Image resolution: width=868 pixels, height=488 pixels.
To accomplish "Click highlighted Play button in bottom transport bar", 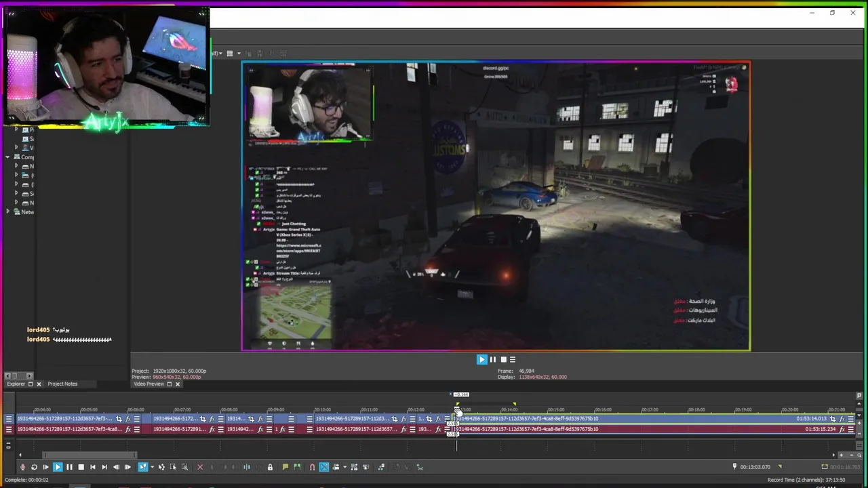I will (x=58, y=467).
